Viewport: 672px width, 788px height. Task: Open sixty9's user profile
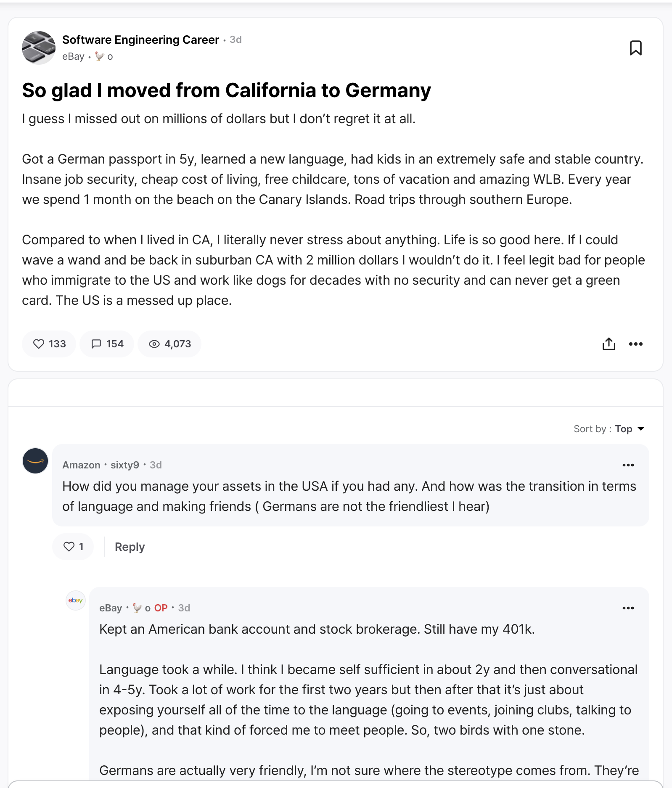pyautogui.click(x=124, y=465)
